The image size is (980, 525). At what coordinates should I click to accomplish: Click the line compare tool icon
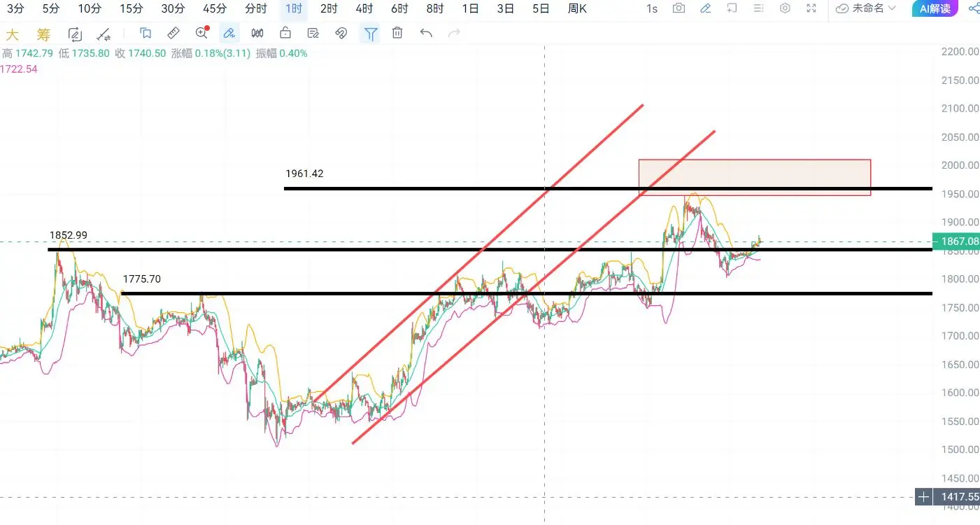tap(104, 34)
